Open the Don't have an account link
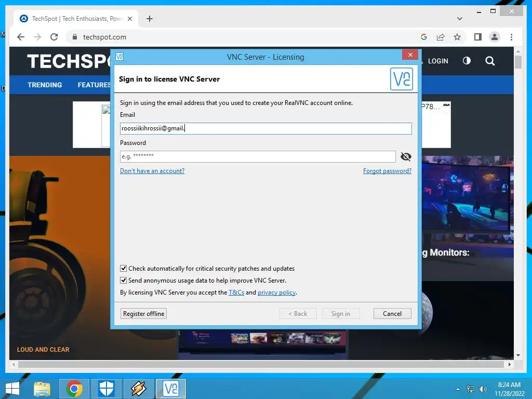Screen dimensions: 532x399 point(152,170)
